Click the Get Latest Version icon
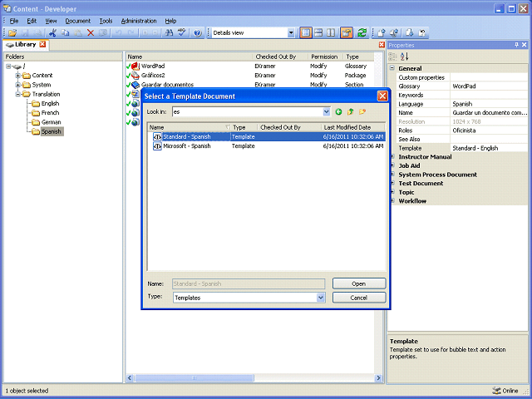Screen dimensions: 532x399 (x=410, y=32)
